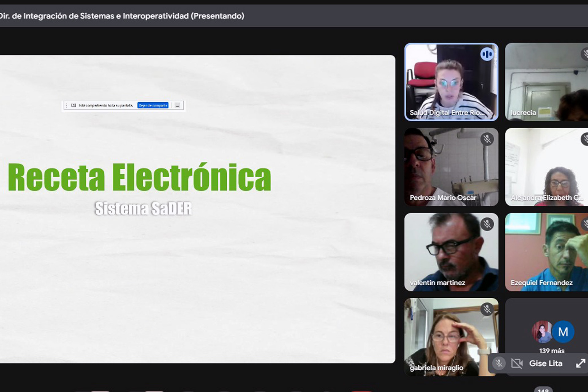Click muted mic icon on gabriela miraglio tile
The height and width of the screenshot is (392, 588).
[487, 309]
